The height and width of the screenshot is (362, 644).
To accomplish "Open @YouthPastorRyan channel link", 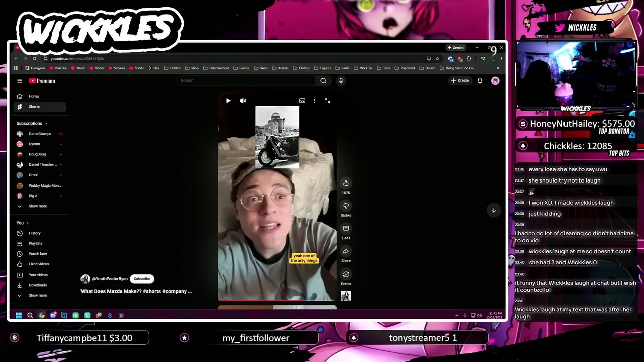I will point(109,279).
